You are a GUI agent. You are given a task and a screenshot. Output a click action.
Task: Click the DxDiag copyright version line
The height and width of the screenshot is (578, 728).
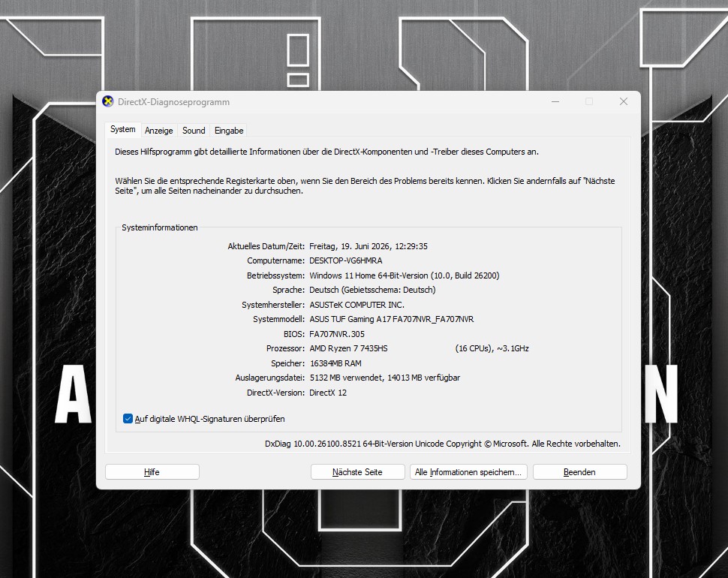(443, 444)
